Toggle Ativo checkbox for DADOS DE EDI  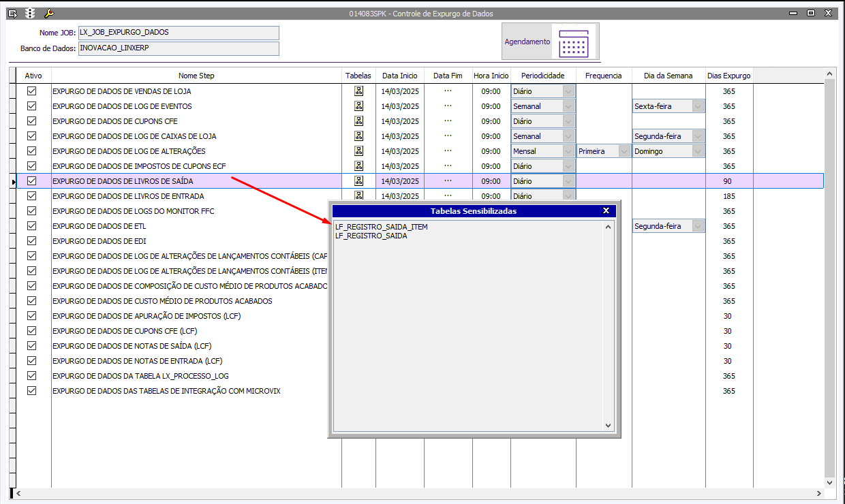(x=31, y=241)
